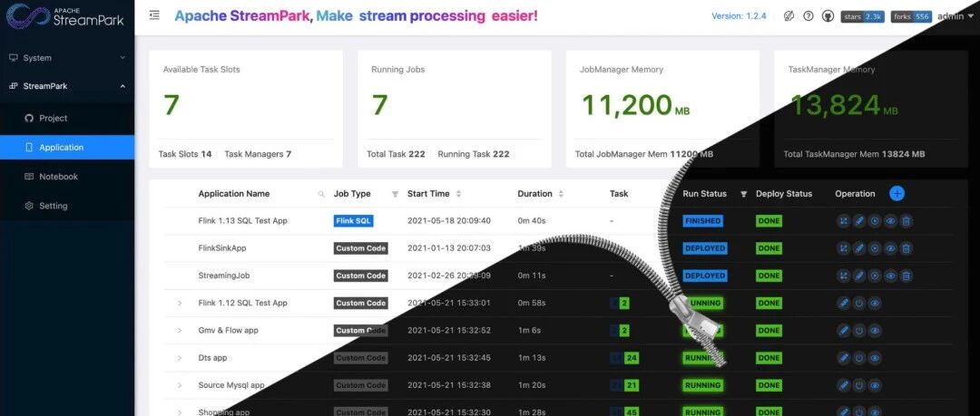Edit the Source Mysql app
The width and height of the screenshot is (980, 416).
point(844,385)
